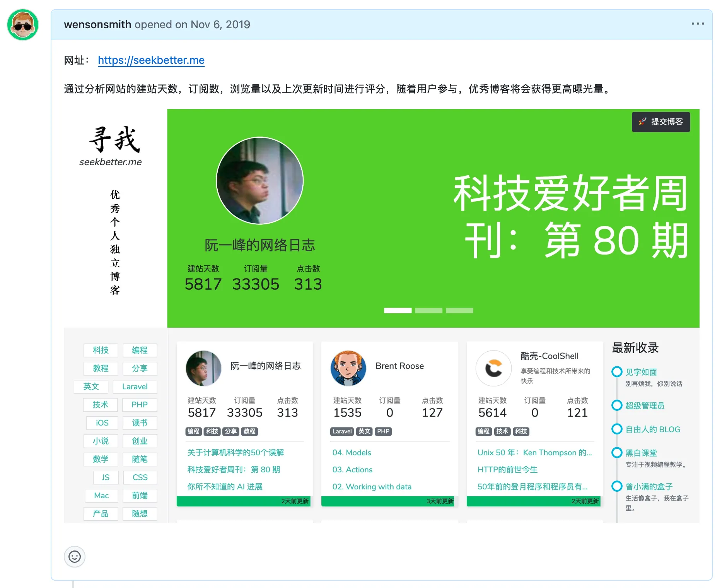Open the https://seekbetter.me link
The height and width of the screenshot is (588, 727).
click(151, 60)
